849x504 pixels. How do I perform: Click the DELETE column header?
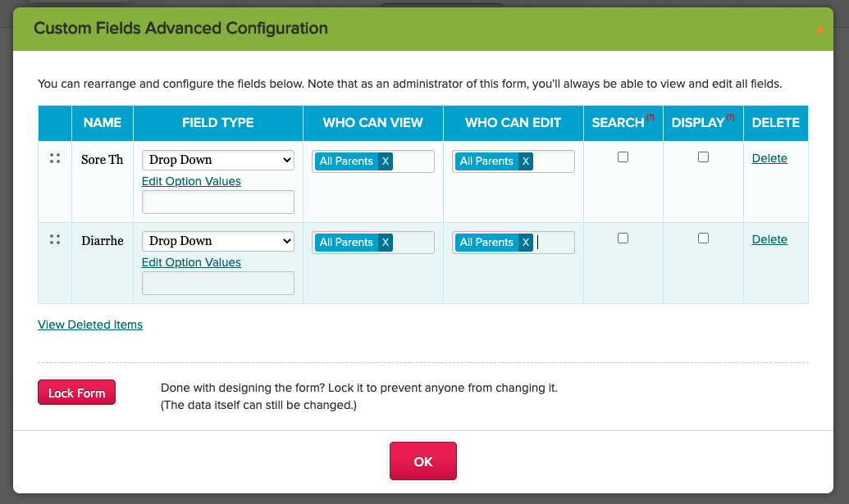click(776, 123)
